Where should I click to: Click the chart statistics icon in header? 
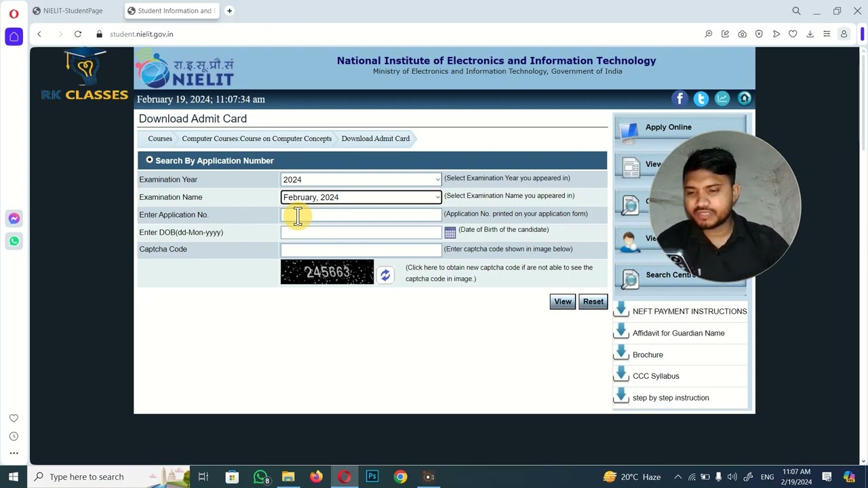(x=723, y=99)
